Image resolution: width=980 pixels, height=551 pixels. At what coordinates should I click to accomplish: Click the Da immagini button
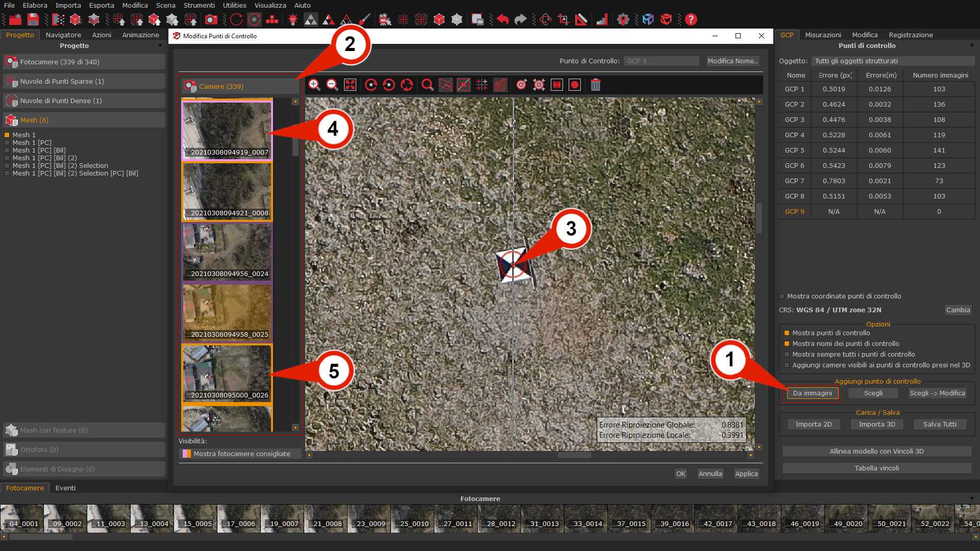(812, 393)
